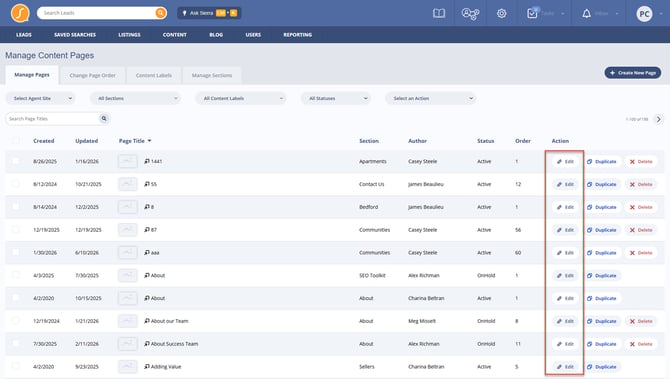Edit the Adding Value page

pos(565,367)
